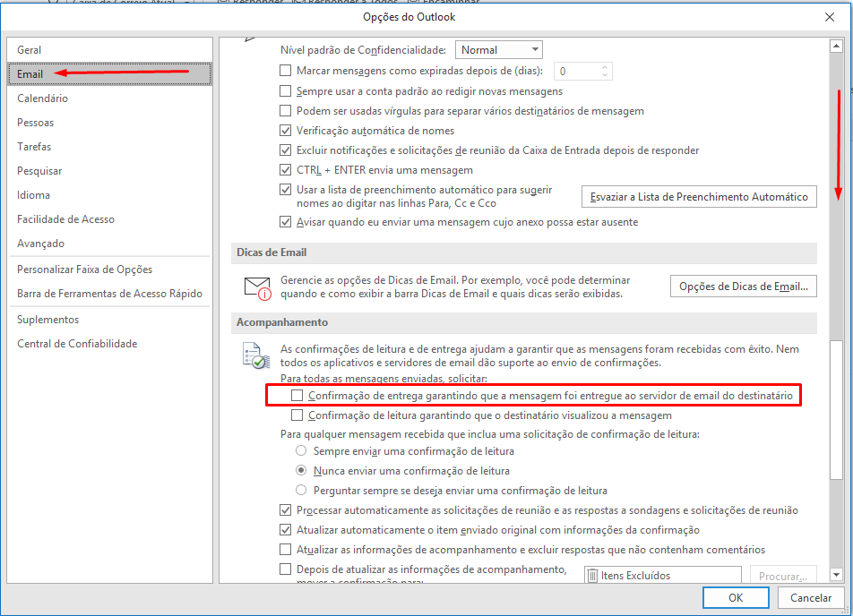Click the scrollbar down arrow
Image resolution: width=853 pixels, height=616 pixels.
pos(836,574)
